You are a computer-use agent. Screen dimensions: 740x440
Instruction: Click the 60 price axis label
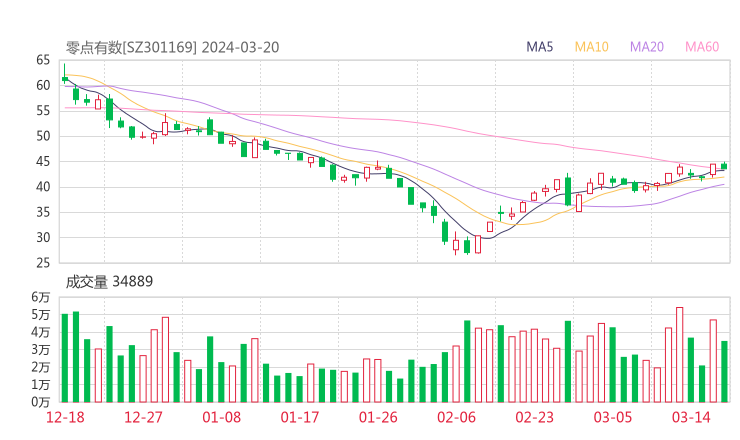[x=43, y=85]
